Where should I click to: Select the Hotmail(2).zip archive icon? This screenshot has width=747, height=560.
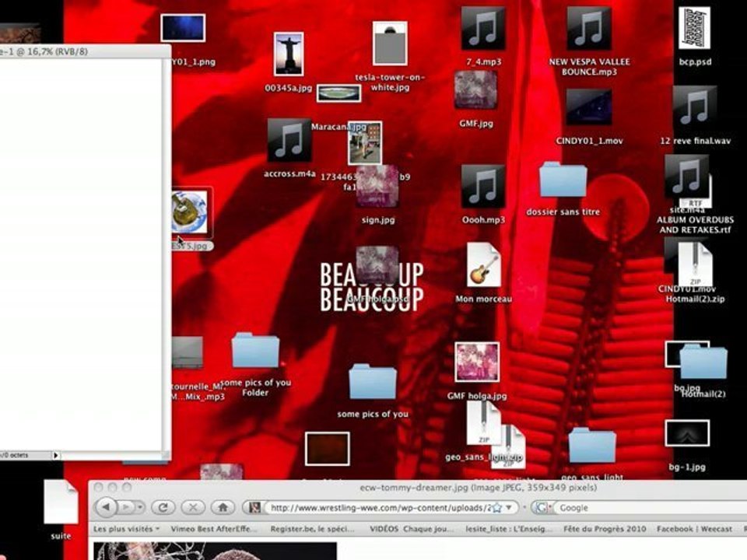pyautogui.click(x=696, y=264)
